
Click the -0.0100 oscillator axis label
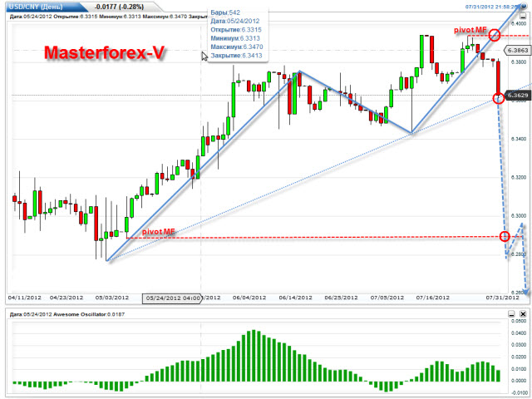(518, 393)
